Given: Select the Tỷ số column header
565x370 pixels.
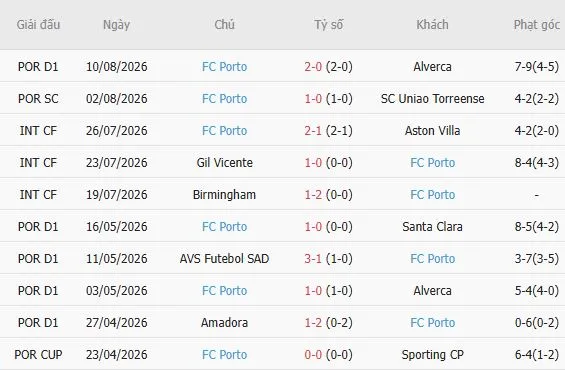Looking at the screenshot, I should 329,25.
